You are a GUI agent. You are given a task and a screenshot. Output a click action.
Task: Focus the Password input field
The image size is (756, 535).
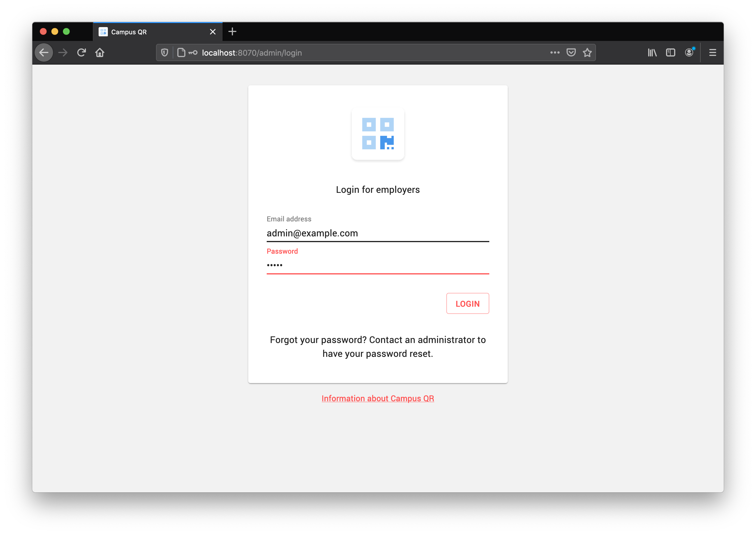[378, 265]
